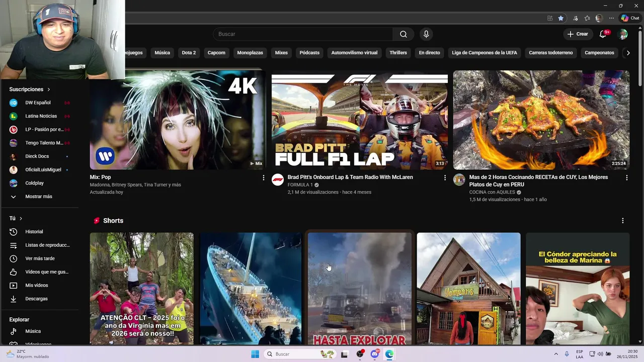Select the Thrillers chip

point(398,52)
